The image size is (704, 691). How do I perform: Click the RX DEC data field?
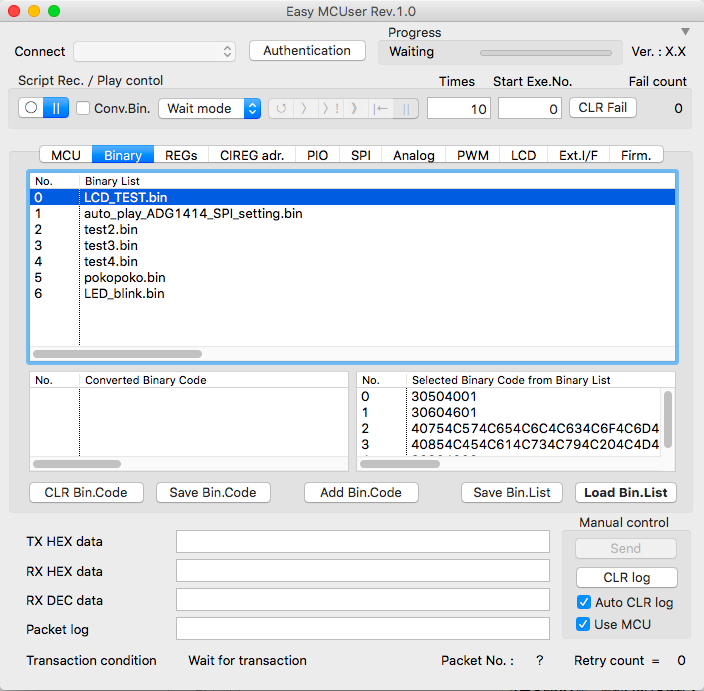[x=363, y=600]
